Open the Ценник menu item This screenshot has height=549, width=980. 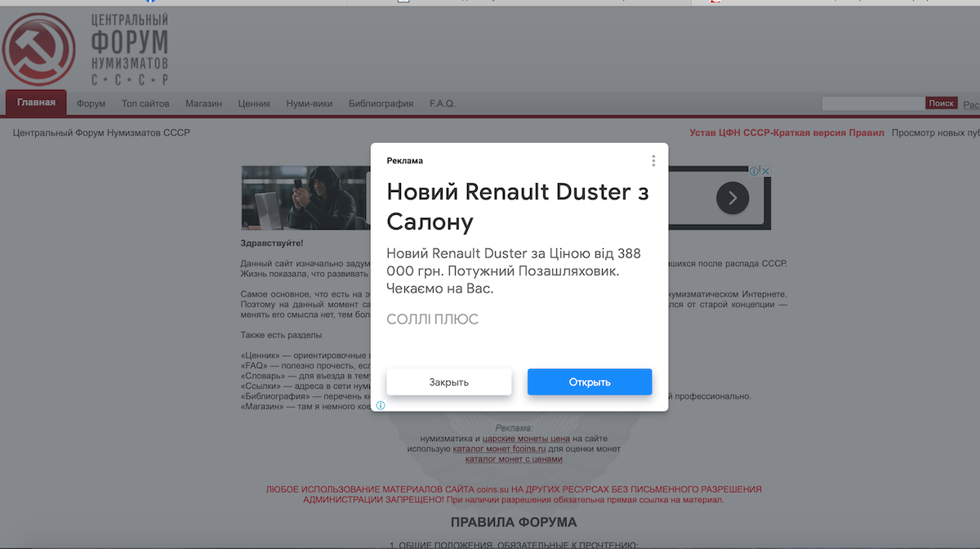(254, 104)
